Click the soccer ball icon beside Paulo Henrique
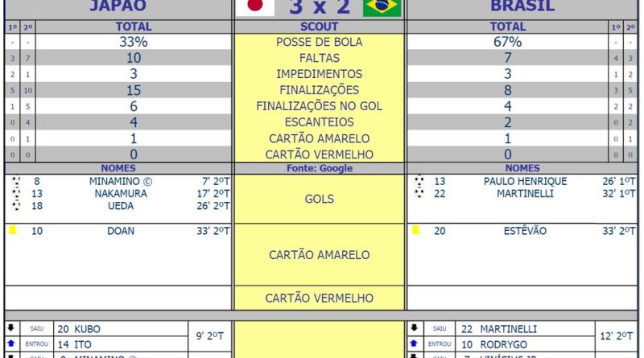The width and height of the screenshot is (644, 358). 418,181
